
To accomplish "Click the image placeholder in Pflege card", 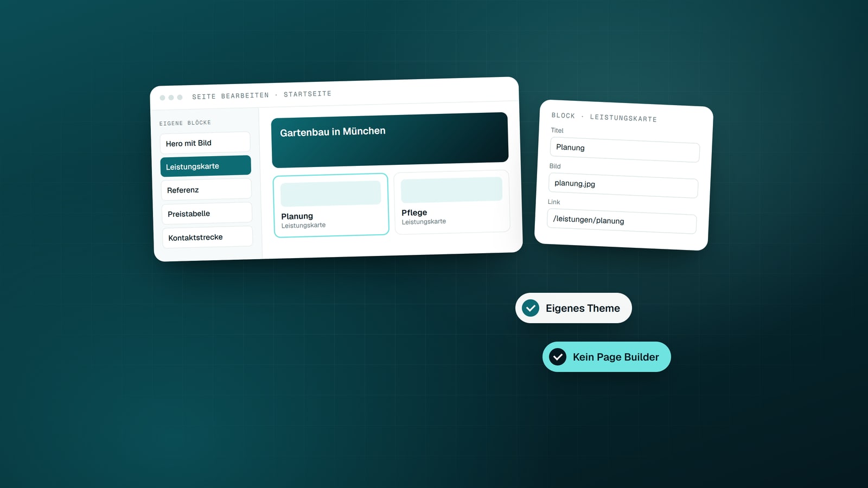I will coord(451,190).
